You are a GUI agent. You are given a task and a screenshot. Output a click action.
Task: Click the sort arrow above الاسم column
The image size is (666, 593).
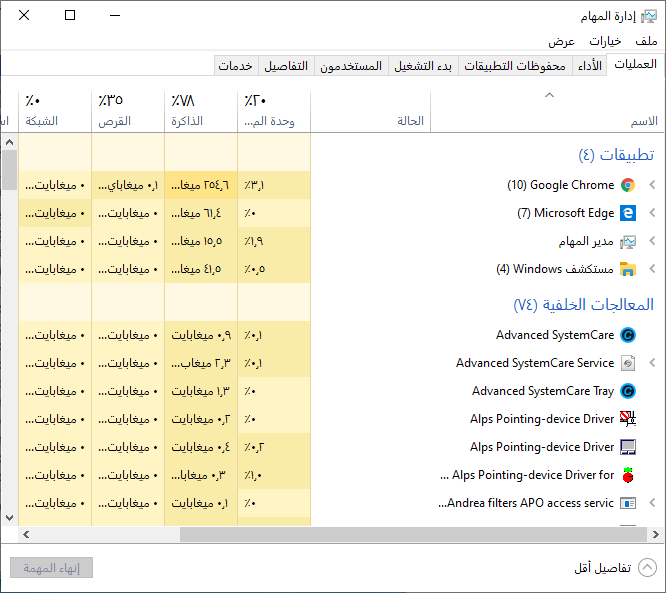(549, 95)
